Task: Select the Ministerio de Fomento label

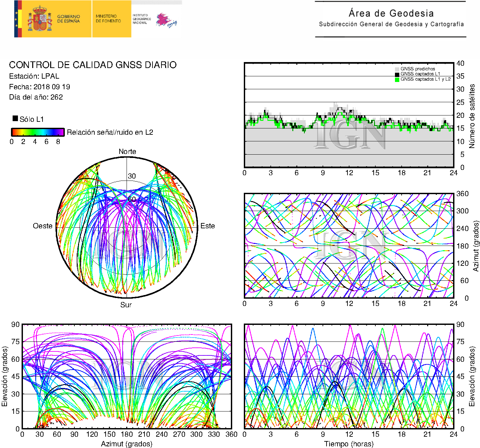Action: 108,19
